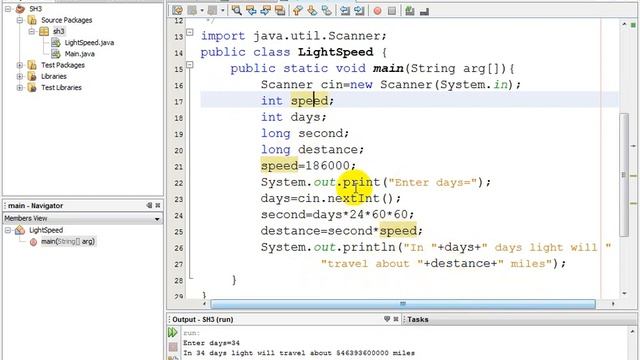Click in 'long destance;' declaration line
Image resolution: width=640 pixels, height=360 pixels.
pyautogui.click(x=312, y=149)
